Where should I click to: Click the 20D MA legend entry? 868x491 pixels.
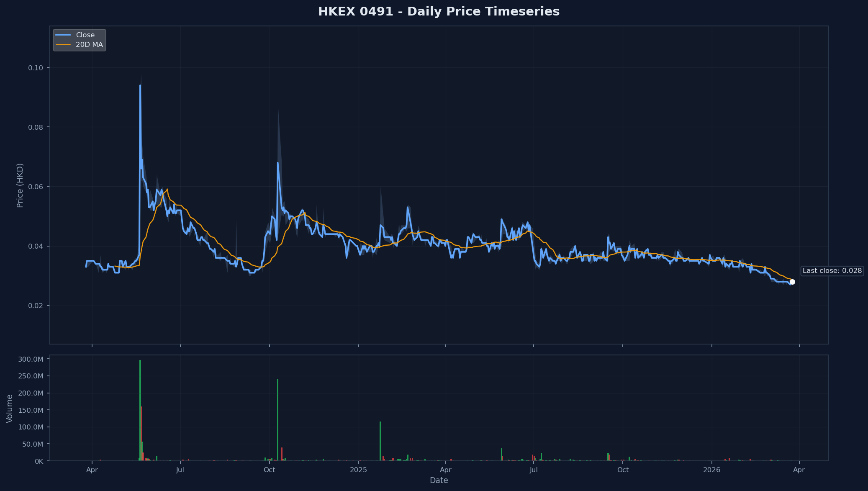click(x=79, y=45)
